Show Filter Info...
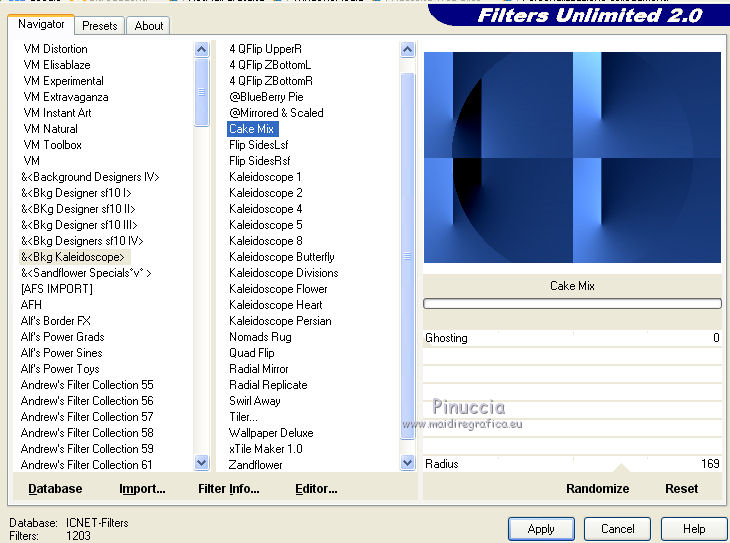Viewport: 730px width, 543px height. [x=229, y=489]
